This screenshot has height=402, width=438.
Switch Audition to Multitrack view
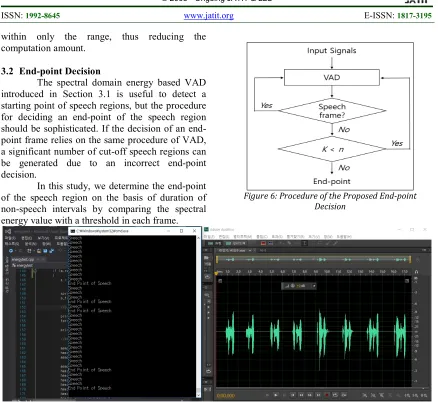236,244
